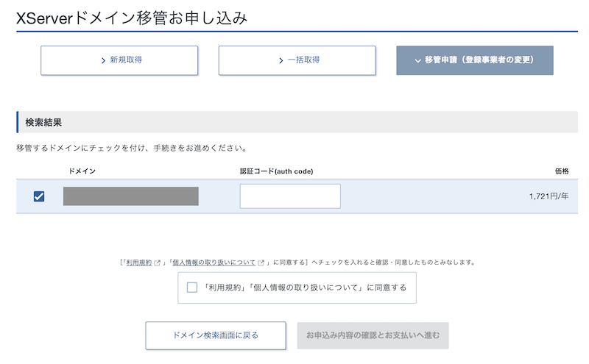This screenshot has width=589, height=364.
Task: Open the 利用規約 link
Action: pos(139,263)
